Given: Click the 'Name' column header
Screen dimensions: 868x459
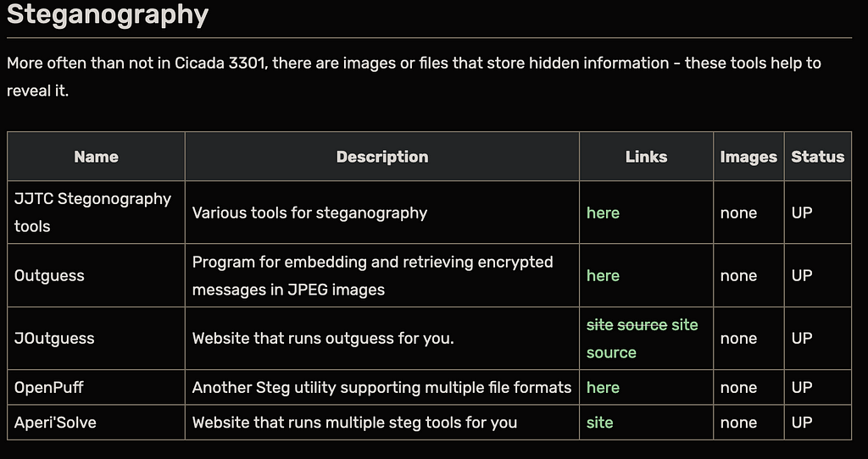Looking at the screenshot, I should coord(96,157).
